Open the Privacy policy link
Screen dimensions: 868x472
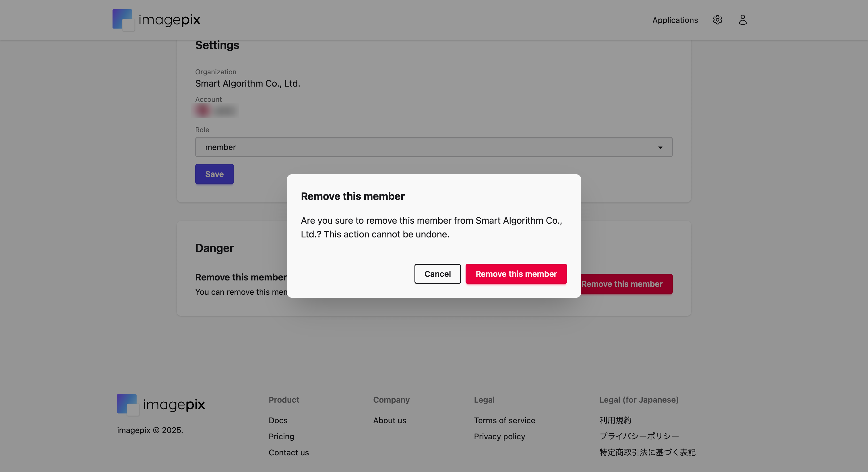point(499,436)
